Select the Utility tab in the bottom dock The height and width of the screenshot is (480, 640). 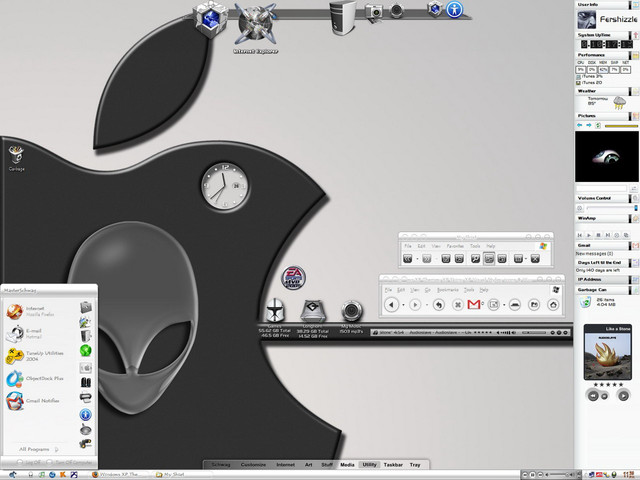coord(369,464)
